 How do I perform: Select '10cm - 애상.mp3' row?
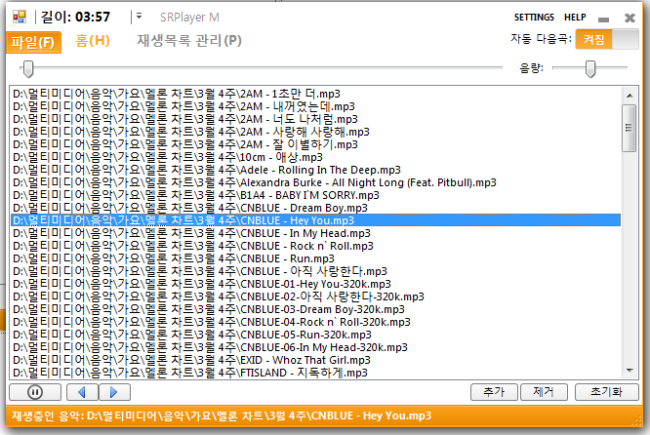[x=315, y=157]
